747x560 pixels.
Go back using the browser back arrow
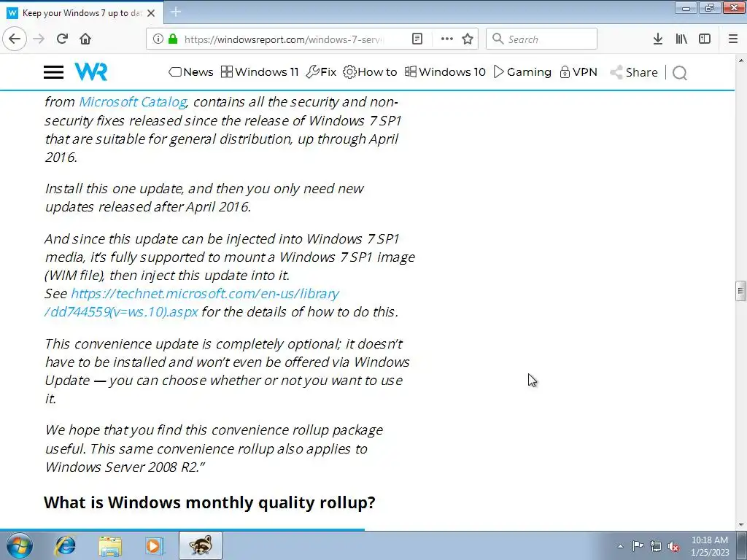15,39
